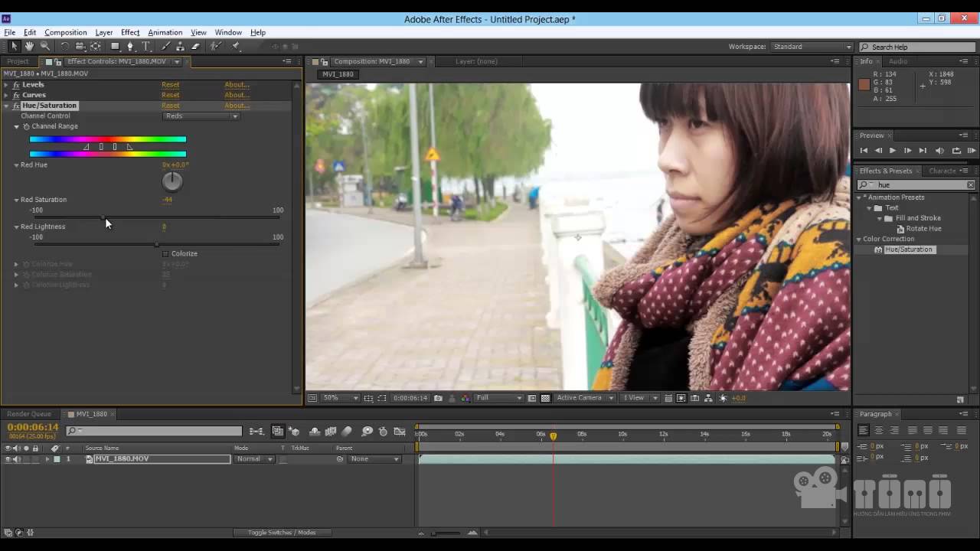Toggle loop option in Preview panel
Image resolution: width=980 pixels, height=551 pixels.
pos(955,151)
